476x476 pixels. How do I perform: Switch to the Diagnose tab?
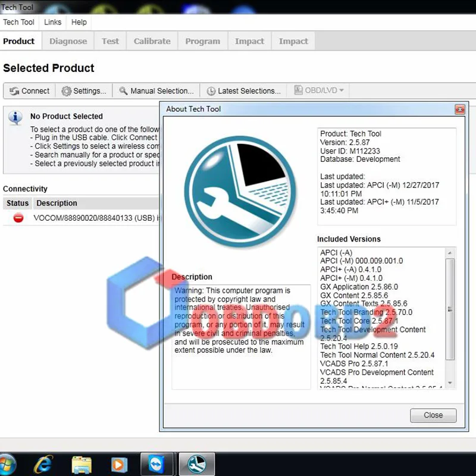(68, 41)
